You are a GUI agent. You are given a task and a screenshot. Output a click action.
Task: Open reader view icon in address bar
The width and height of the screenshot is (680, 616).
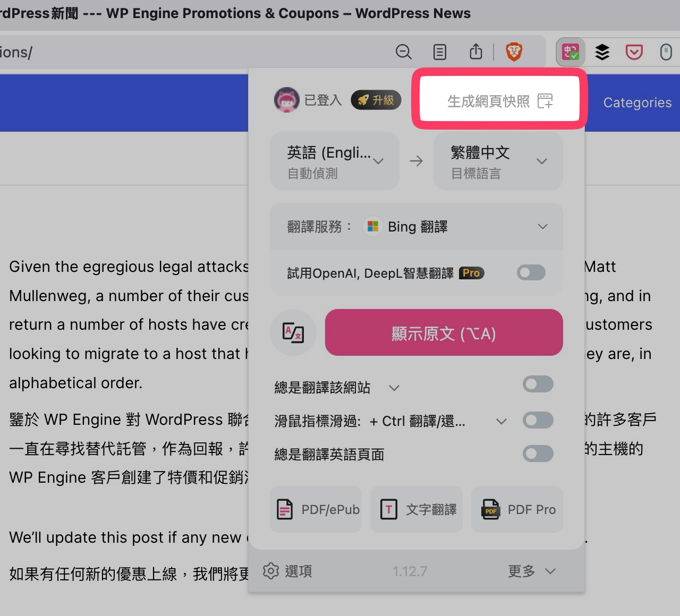click(440, 52)
